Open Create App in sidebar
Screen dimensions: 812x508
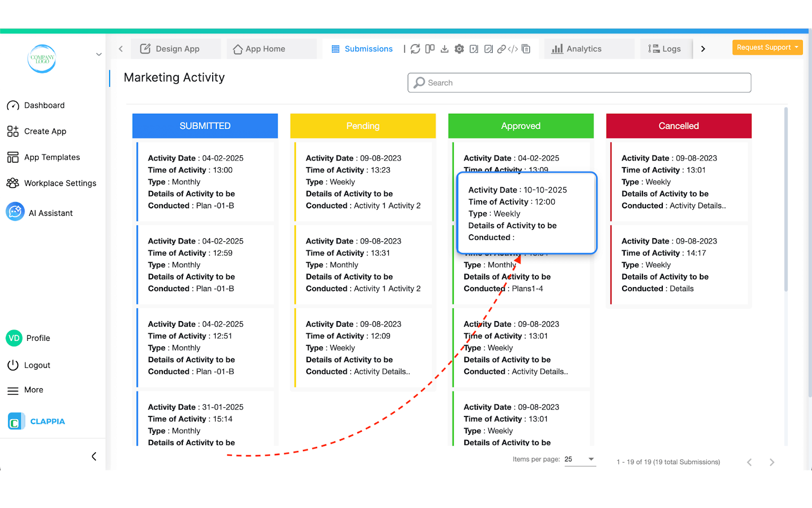pos(45,132)
